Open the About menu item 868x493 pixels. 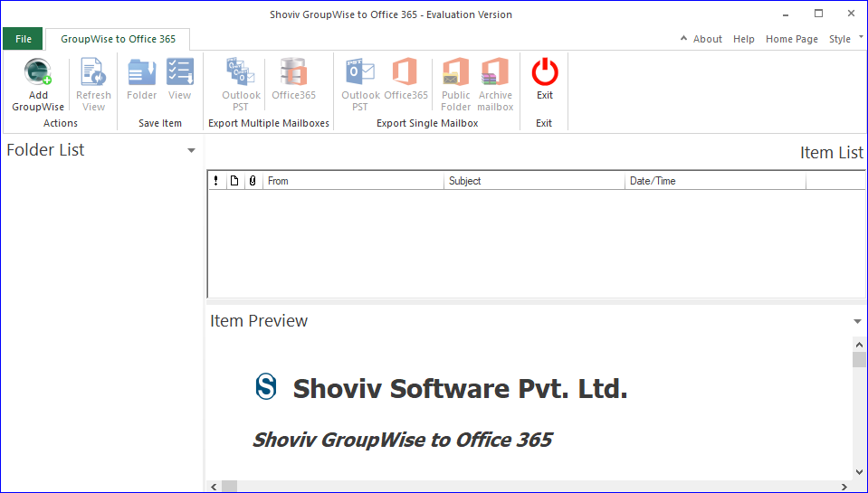tap(708, 39)
